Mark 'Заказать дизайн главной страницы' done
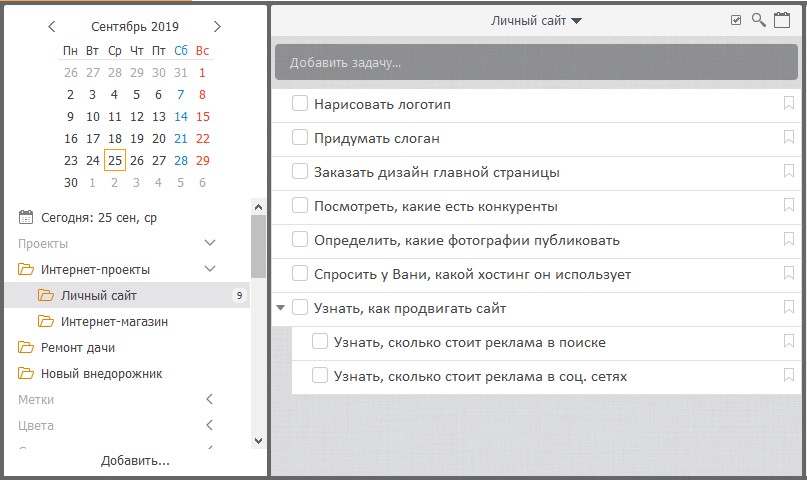The height and width of the screenshot is (480, 807). pos(300,171)
